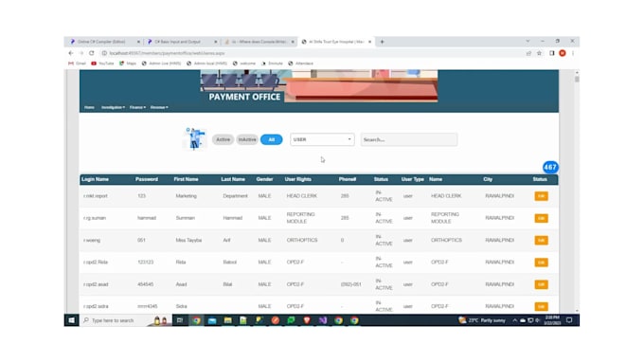Filter users by InActive
This screenshot has width=644, height=363.
[x=247, y=139]
